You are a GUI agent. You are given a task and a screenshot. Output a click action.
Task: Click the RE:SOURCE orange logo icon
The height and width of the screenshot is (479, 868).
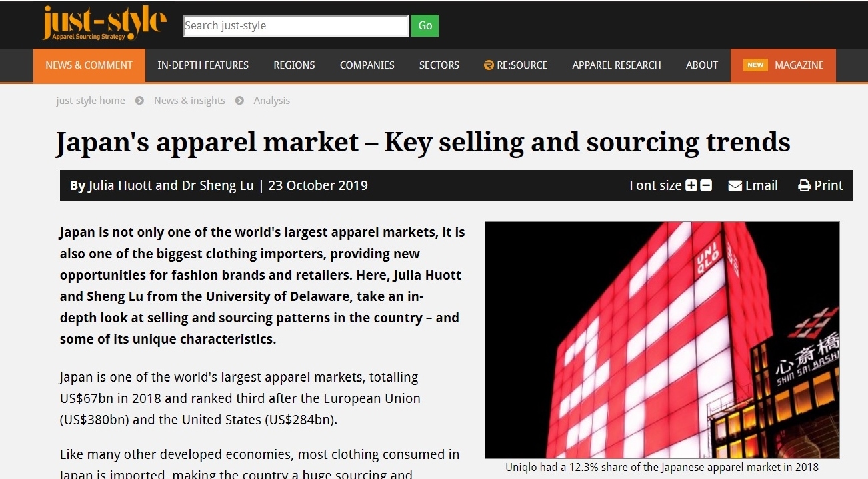[489, 65]
